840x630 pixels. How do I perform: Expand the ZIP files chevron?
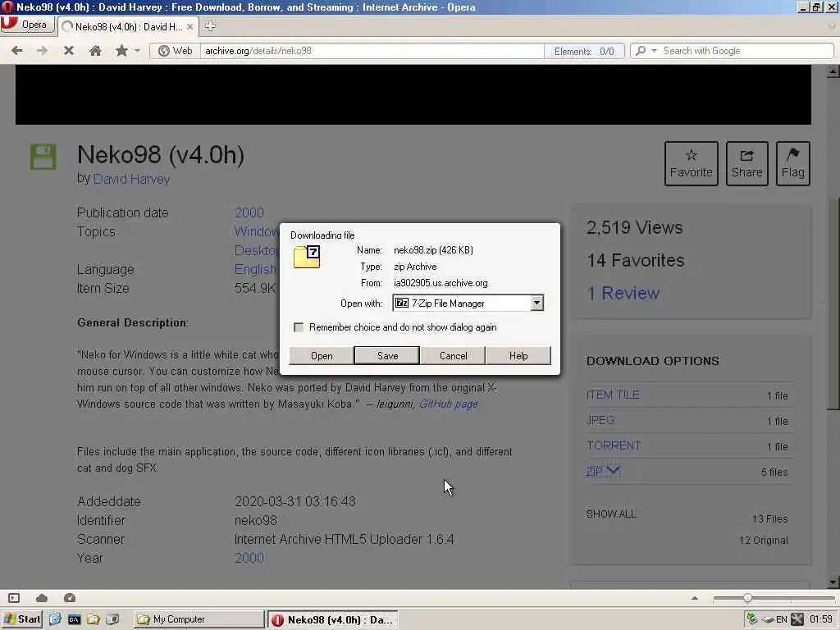[x=614, y=471]
